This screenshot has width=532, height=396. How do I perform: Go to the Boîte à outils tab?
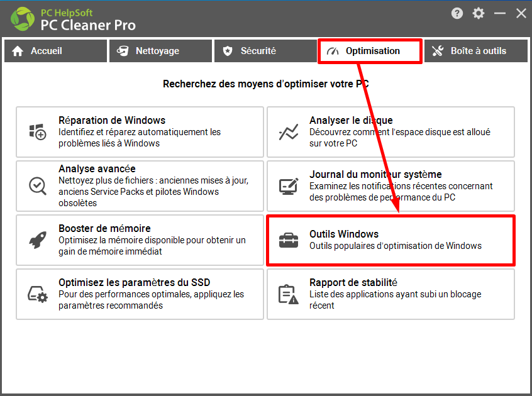(x=476, y=51)
